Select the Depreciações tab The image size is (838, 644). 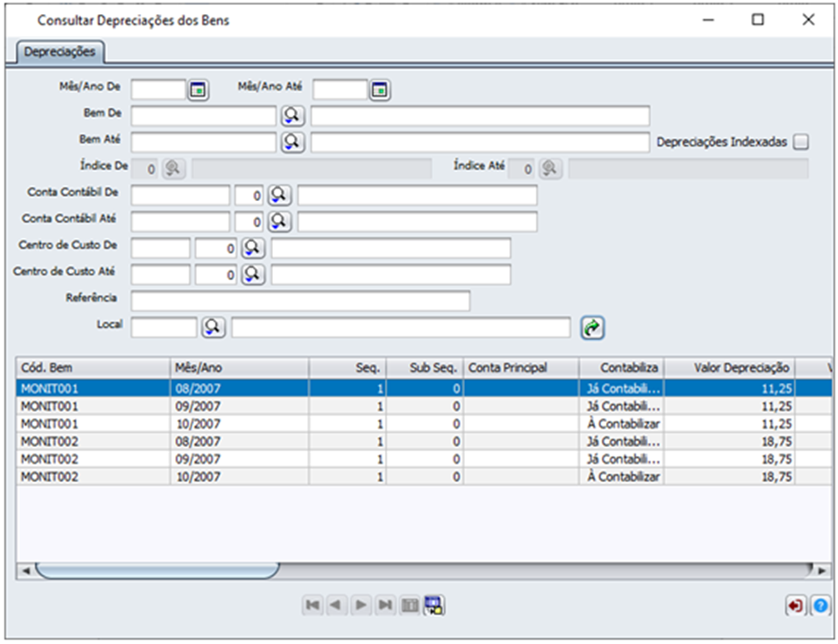click(x=60, y=52)
